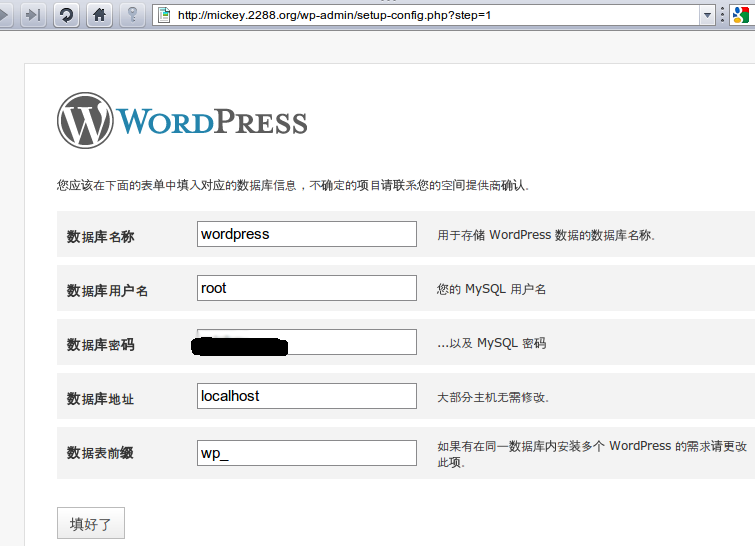The width and height of the screenshot is (755, 546).
Task: Click the description '...以及 MySQL 密码'
Action: (491, 343)
